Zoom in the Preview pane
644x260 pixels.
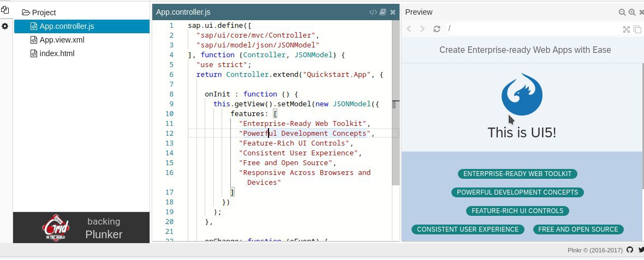point(632,13)
